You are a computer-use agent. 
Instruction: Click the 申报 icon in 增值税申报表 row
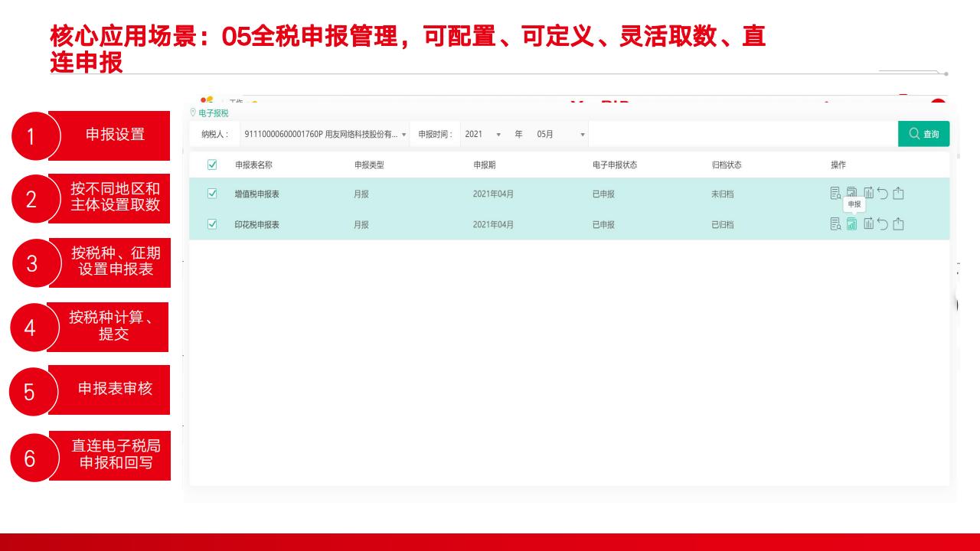coord(851,193)
